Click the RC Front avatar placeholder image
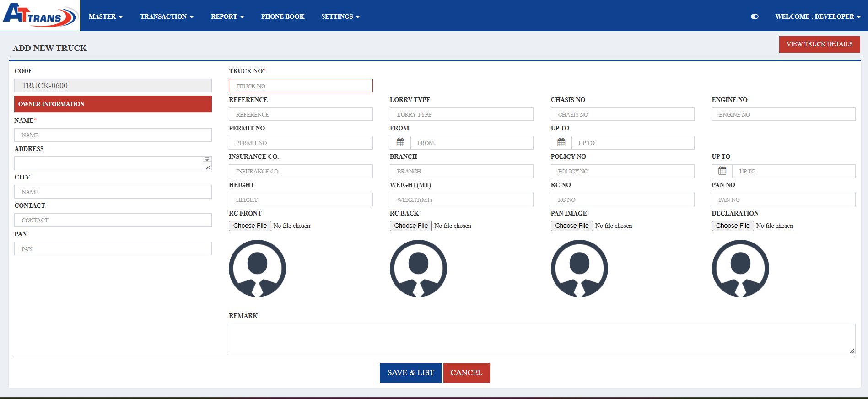868x399 pixels. (257, 269)
